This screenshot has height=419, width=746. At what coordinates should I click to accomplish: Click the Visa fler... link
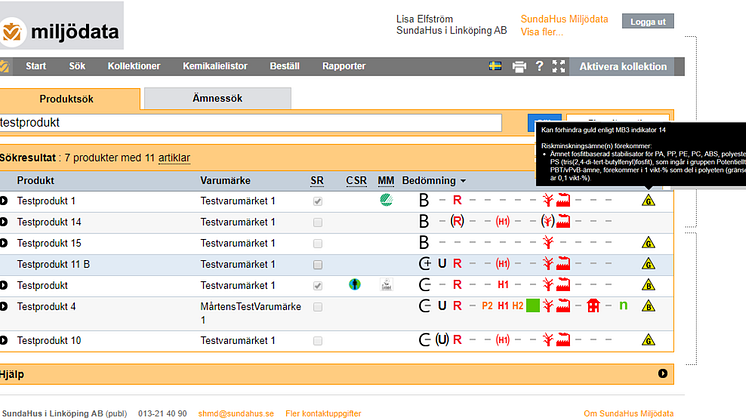pos(541,32)
